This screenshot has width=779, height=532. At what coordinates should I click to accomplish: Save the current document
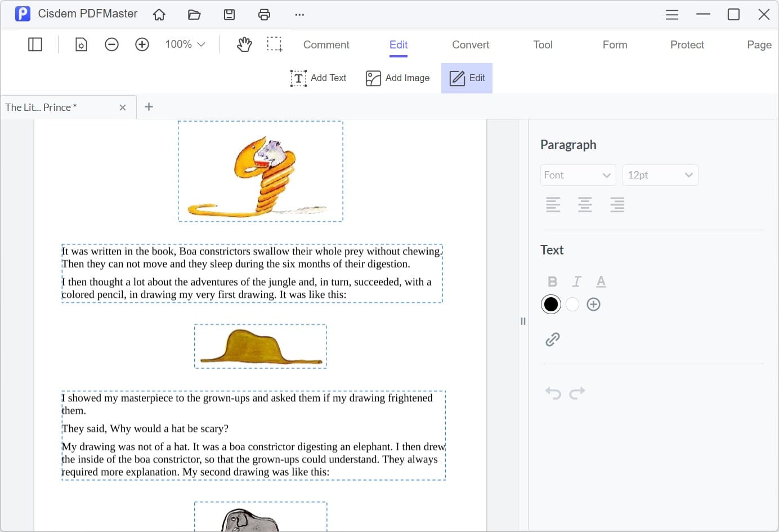coord(229,14)
